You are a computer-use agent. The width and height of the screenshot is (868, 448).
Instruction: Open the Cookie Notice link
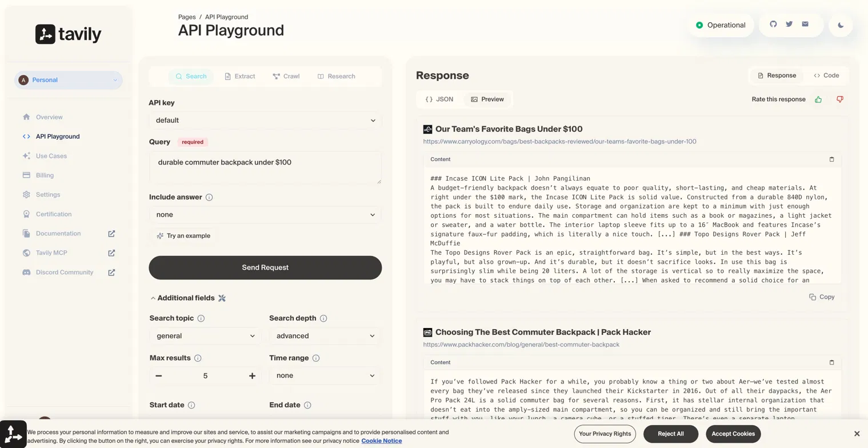coord(382,441)
